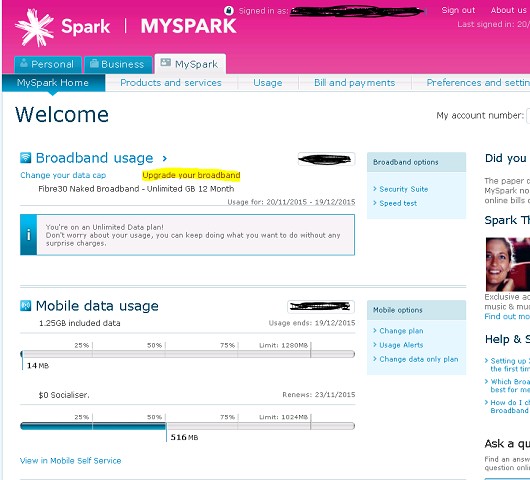Switch to Products and services tab
This screenshot has width=530, height=480.
pos(171,83)
